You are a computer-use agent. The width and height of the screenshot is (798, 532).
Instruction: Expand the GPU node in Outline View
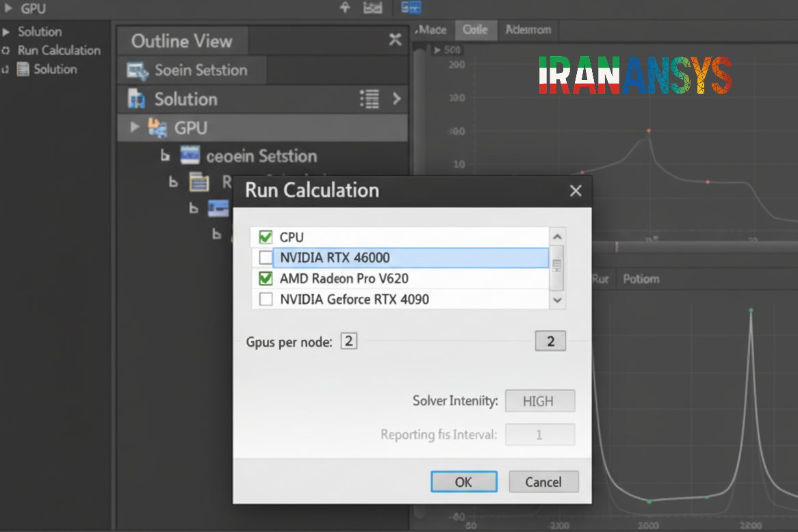pos(134,127)
